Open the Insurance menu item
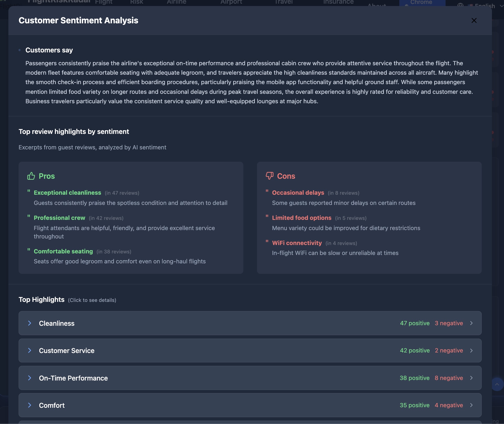The width and height of the screenshot is (504, 424). [338, 2]
